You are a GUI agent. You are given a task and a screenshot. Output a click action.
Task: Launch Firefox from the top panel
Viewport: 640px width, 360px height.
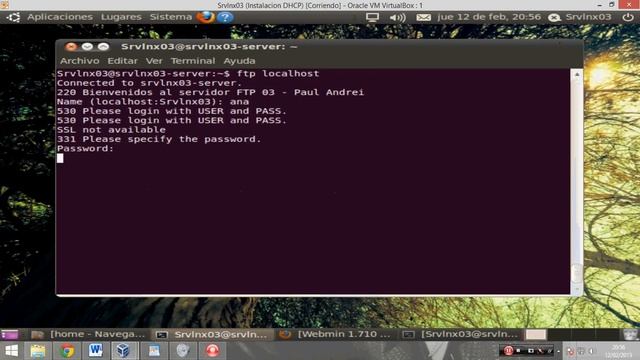(x=205, y=17)
